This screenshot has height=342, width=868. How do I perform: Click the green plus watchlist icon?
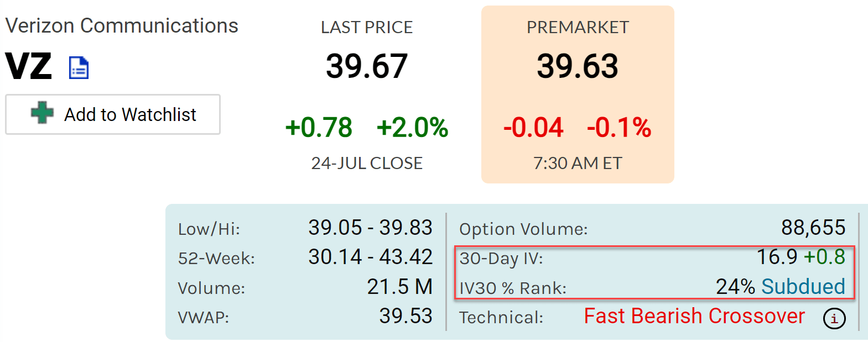click(x=42, y=113)
